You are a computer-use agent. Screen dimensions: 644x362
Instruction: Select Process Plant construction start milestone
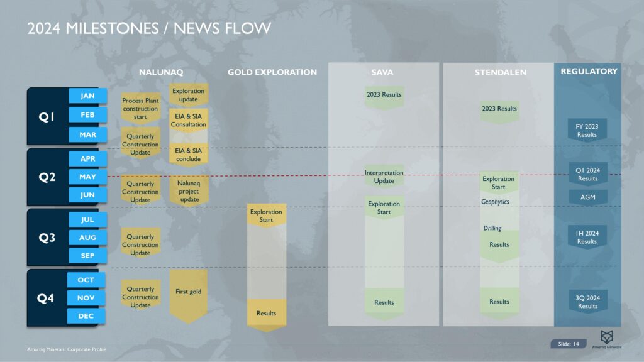(140, 109)
